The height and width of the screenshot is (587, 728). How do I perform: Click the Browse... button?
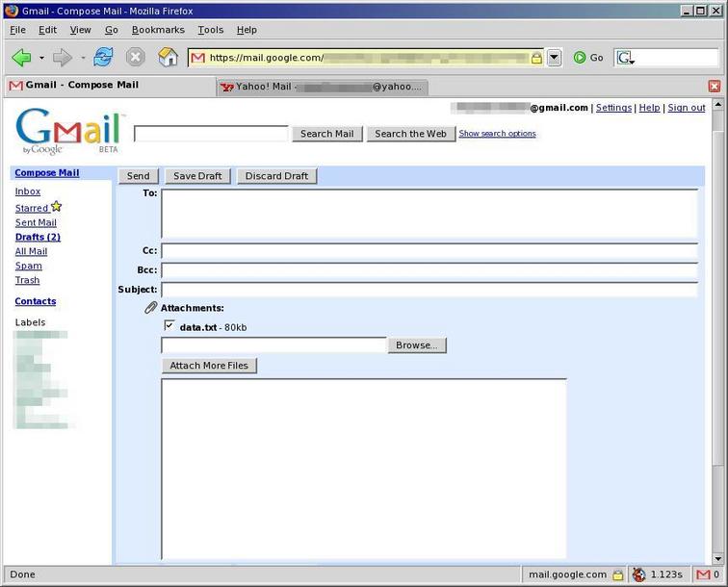click(x=416, y=345)
